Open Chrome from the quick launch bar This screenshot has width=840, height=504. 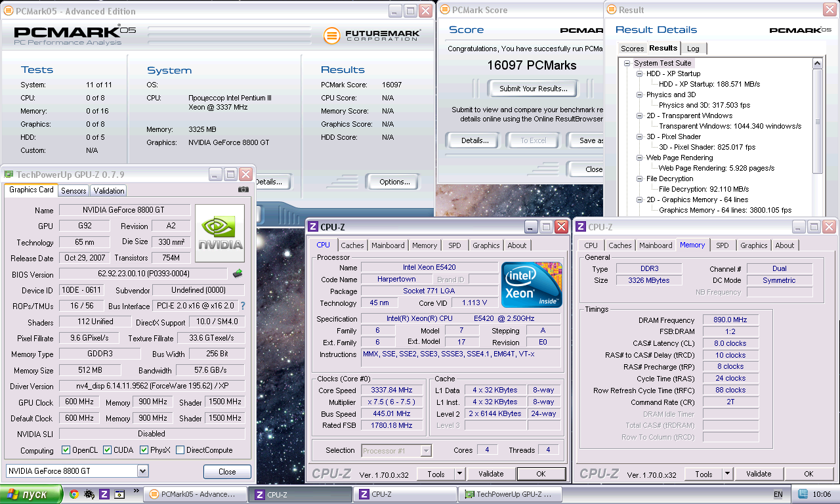click(x=74, y=494)
